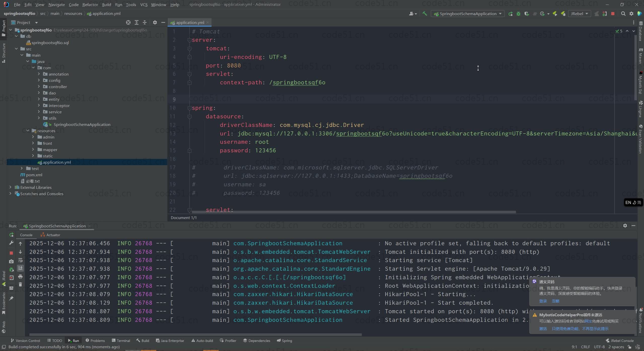Open the SpringbootSchemaApplication run configuration dropdown
This screenshot has height=351, width=644.
[468, 14]
